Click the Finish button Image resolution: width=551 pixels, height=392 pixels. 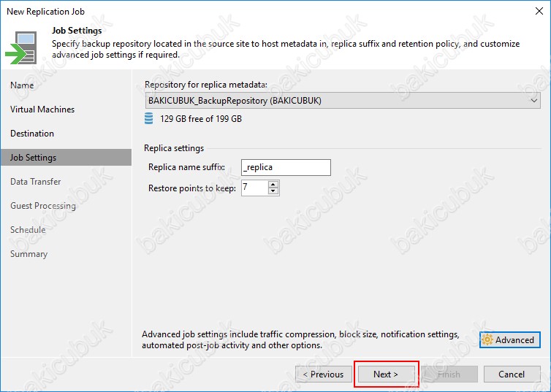[x=449, y=374]
